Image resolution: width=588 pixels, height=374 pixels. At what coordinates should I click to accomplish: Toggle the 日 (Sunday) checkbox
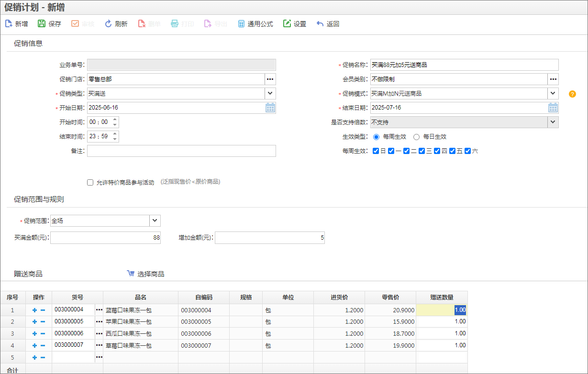click(376, 151)
